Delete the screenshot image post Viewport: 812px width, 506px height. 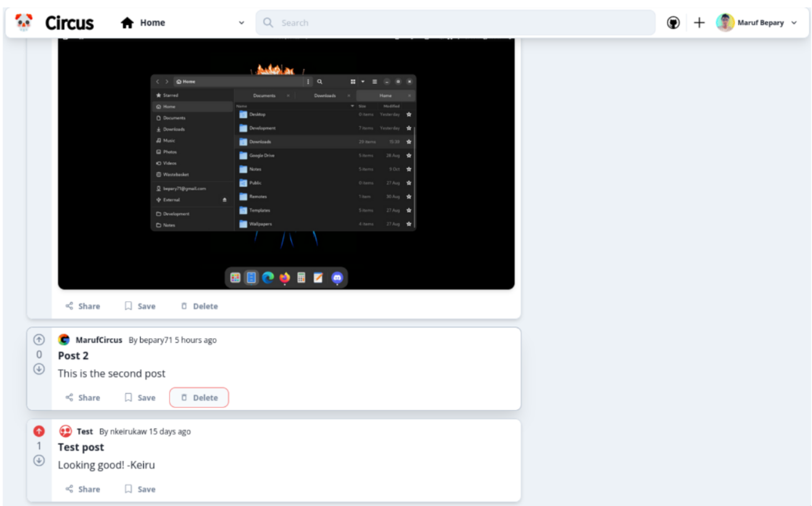click(x=199, y=306)
